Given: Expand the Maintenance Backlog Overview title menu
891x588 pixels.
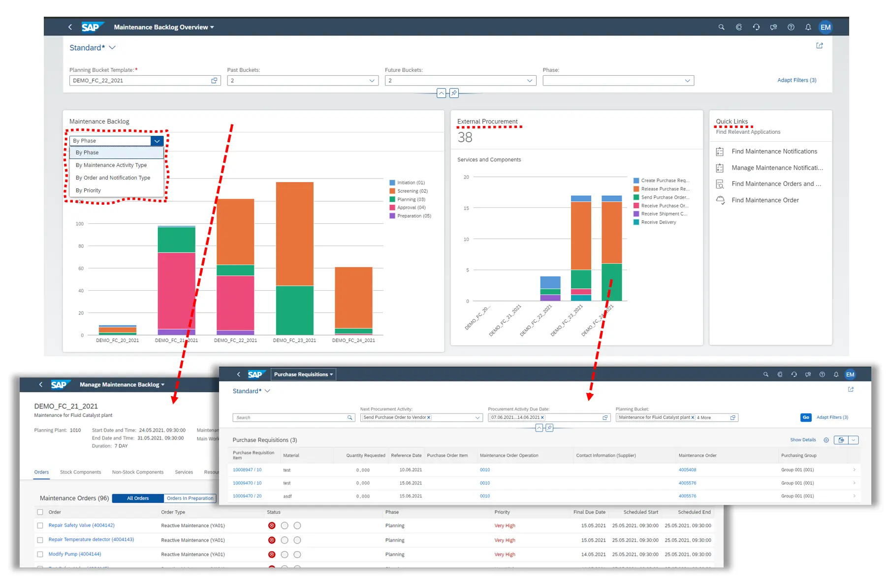Looking at the screenshot, I should [212, 27].
